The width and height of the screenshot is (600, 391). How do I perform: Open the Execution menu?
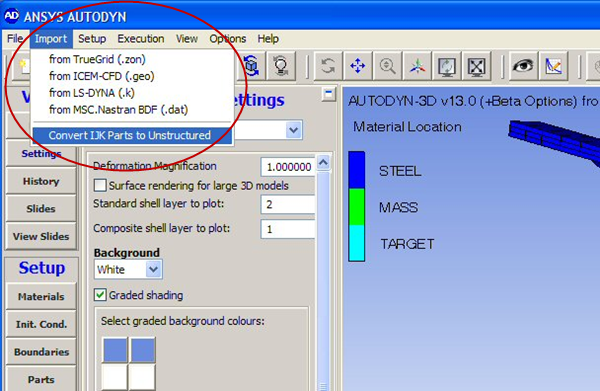point(141,39)
